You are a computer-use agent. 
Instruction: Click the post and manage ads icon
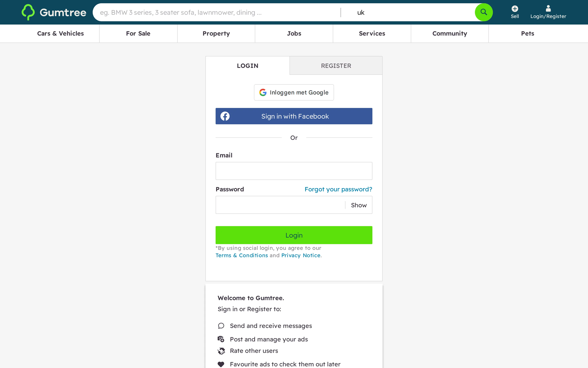(221, 339)
